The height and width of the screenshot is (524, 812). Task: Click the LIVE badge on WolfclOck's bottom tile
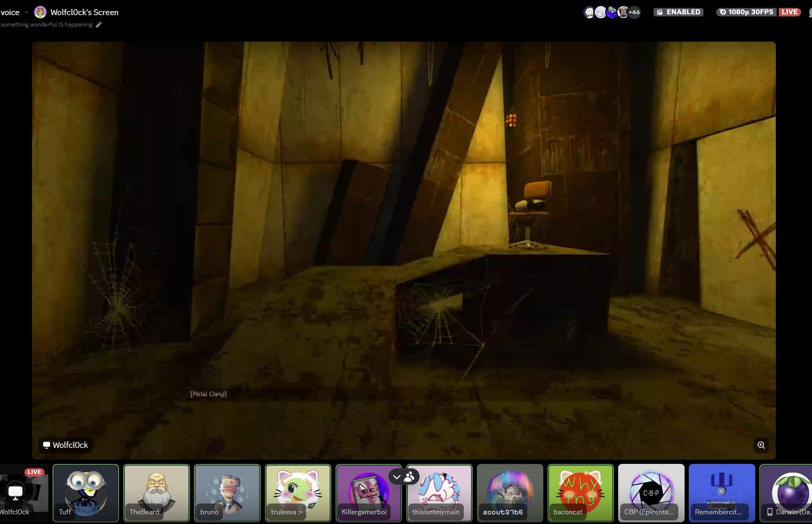point(34,472)
